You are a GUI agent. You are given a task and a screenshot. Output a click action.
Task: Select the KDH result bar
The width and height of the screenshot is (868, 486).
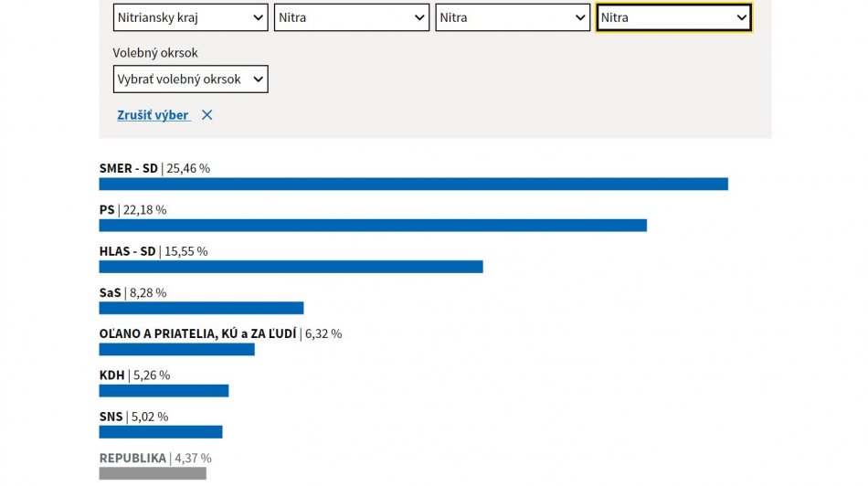(x=164, y=390)
